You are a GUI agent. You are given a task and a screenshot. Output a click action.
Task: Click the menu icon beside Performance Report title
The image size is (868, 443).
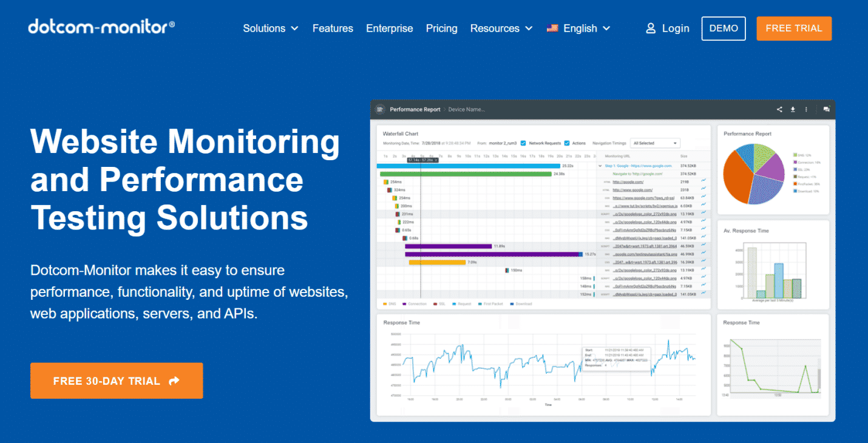point(380,109)
